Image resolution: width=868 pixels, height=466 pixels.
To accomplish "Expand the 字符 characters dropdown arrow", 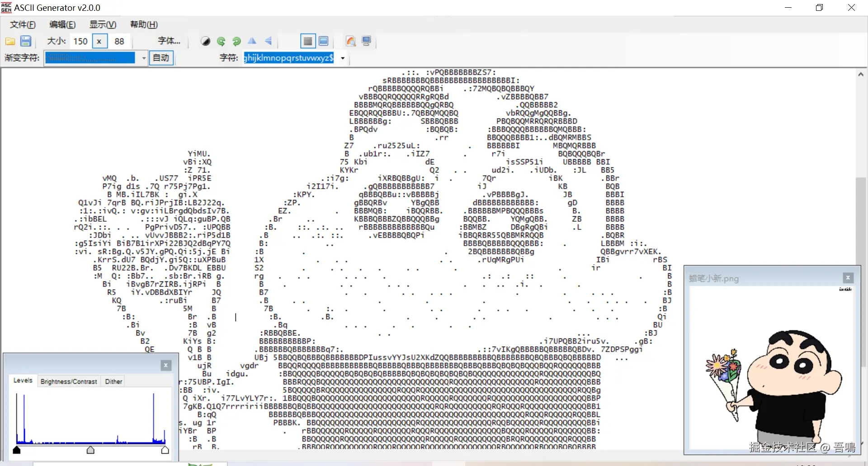I will pos(343,58).
